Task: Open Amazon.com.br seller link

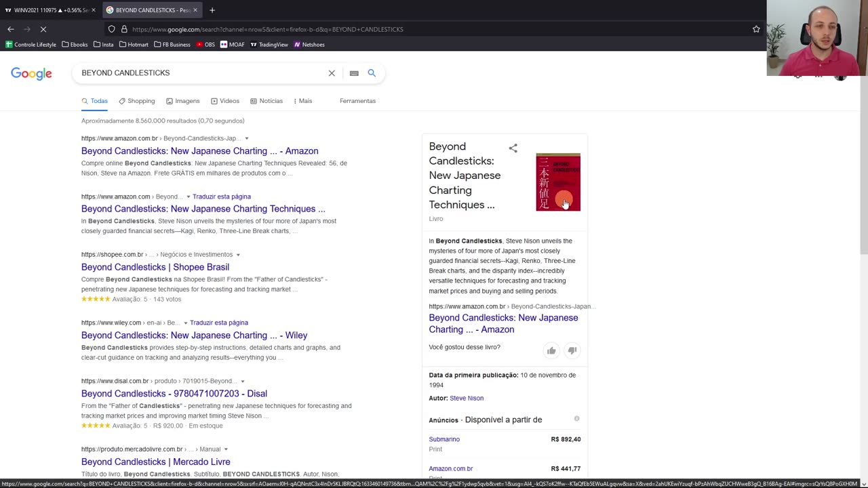Action: (451, 468)
